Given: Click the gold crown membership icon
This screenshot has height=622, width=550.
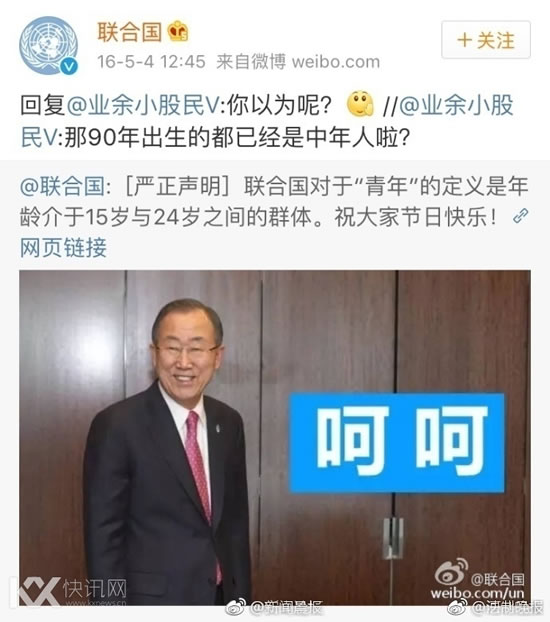Looking at the screenshot, I should (x=177, y=31).
